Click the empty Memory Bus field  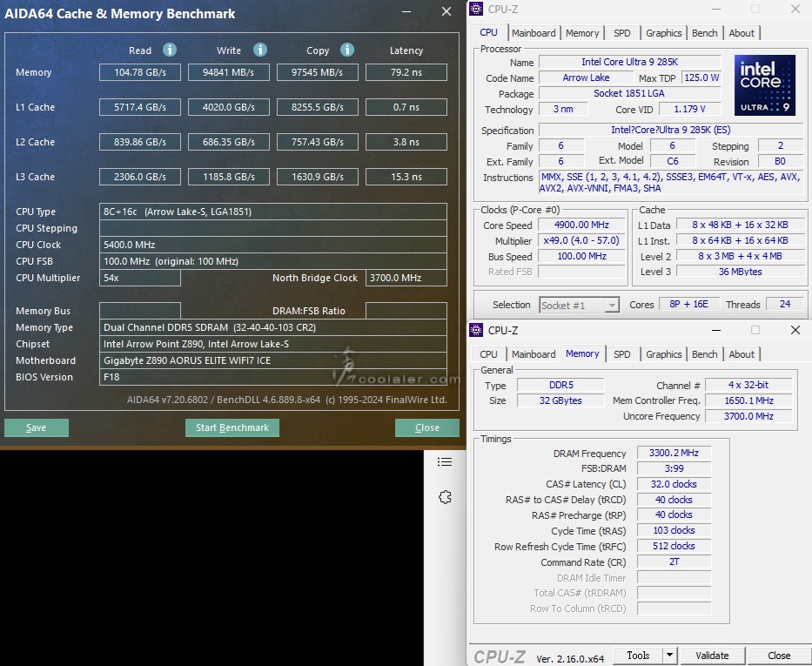pyautogui.click(x=140, y=311)
